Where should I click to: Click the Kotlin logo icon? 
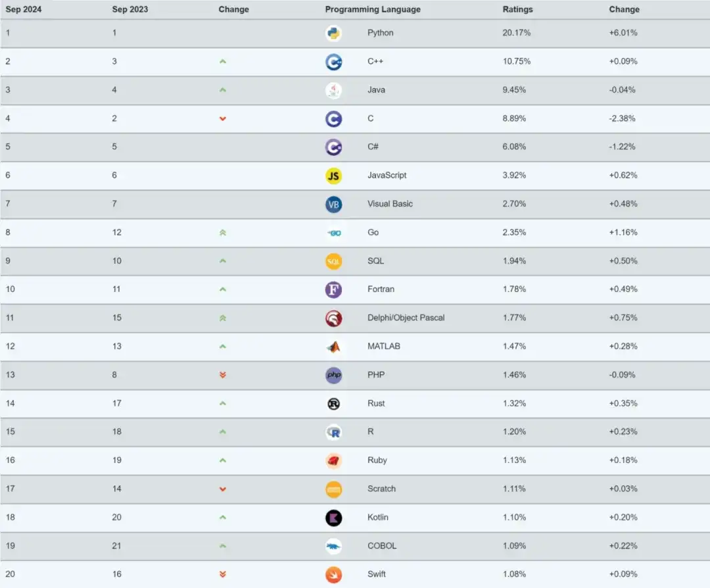click(x=333, y=518)
